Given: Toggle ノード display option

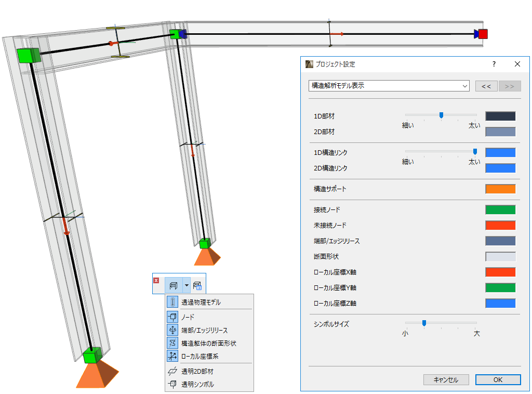Looking at the screenshot, I should (209, 317).
